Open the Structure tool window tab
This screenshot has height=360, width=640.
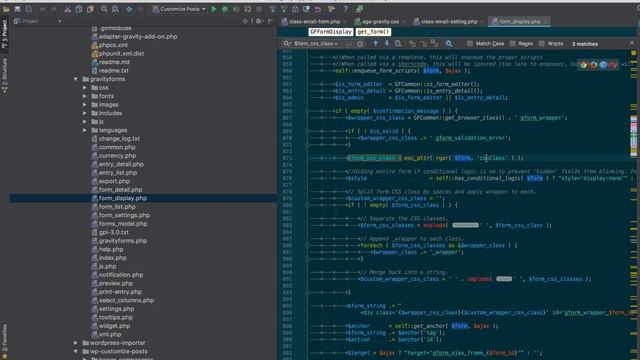[5, 76]
